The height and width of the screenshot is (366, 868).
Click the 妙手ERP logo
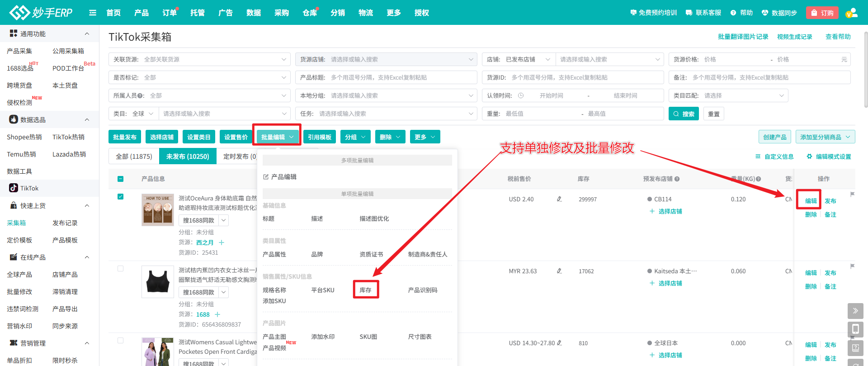[x=41, y=12]
